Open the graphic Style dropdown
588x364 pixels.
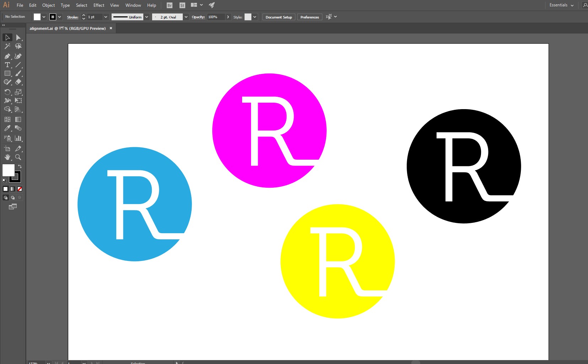[x=255, y=17]
